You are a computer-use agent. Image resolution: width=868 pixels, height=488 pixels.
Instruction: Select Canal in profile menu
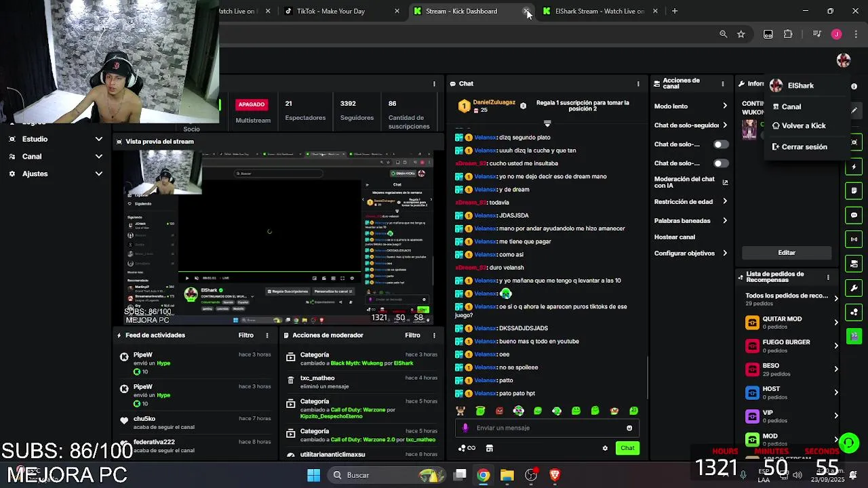tap(791, 107)
